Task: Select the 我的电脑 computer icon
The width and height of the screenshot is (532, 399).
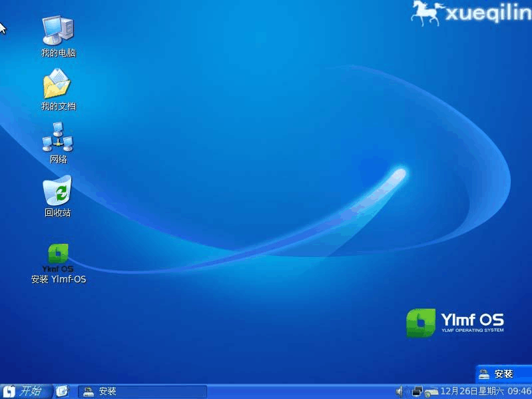Action: pyautogui.click(x=58, y=31)
